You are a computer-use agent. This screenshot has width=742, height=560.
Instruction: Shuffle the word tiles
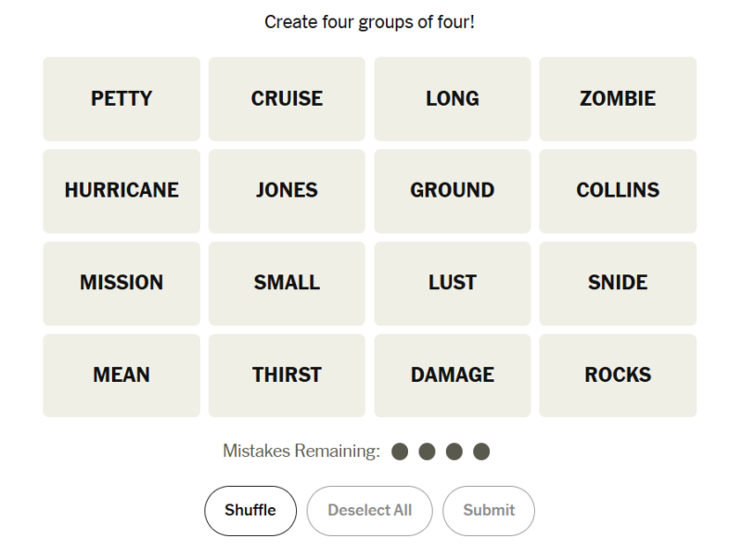[250, 511]
